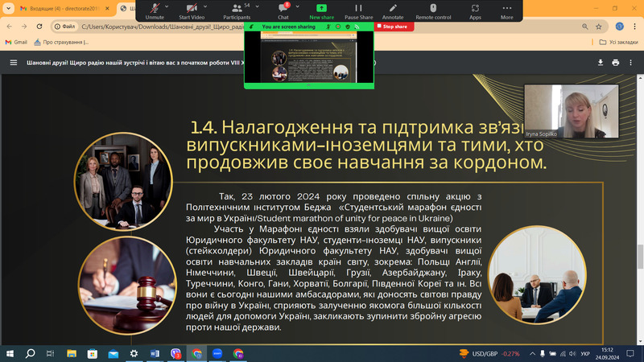This screenshot has height=362, width=644.
Task: Open the More menu in Zoom toolbar
Action: pos(506,10)
